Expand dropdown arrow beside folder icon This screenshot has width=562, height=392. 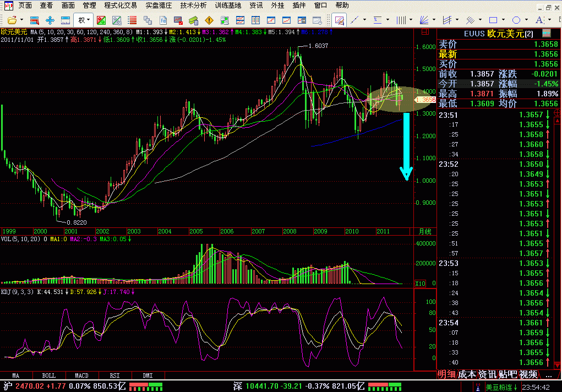coord(21,20)
